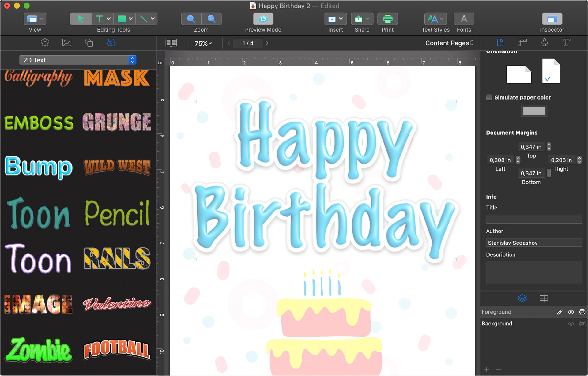Select the green Shape tool
The image size is (588, 376).
[122, 19]
